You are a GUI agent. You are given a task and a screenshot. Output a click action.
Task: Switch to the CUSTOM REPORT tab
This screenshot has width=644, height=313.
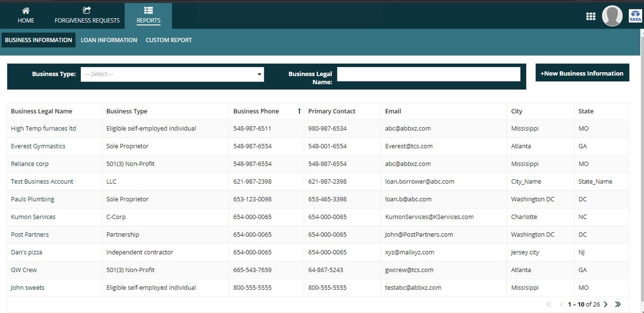[169, 40]
